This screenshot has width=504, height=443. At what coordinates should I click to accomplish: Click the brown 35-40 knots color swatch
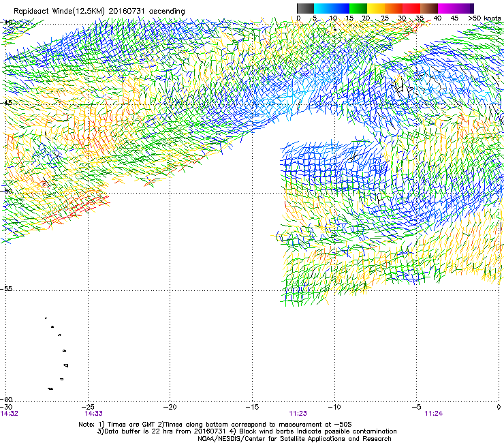(429, 8)
